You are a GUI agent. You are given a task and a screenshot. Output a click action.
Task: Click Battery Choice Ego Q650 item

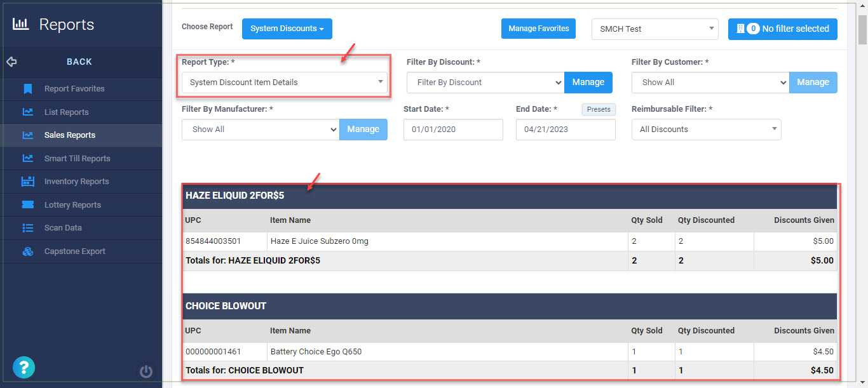(316, 352)
